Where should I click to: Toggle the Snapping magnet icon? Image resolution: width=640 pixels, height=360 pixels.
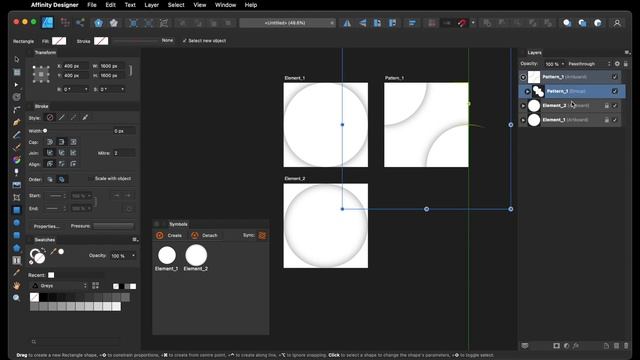[x=462, y=23]
